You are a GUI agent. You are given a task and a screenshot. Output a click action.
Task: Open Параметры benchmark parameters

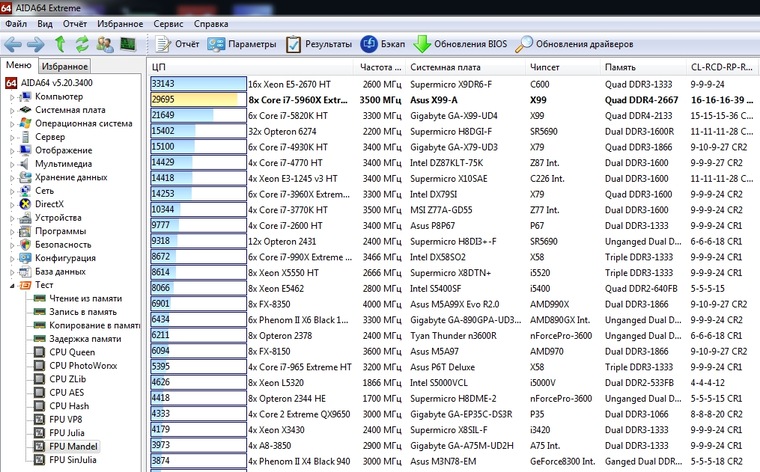tap(241, 44)
